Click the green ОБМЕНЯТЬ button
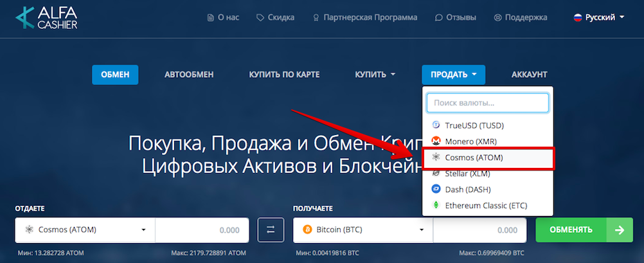 coord(584,230)
